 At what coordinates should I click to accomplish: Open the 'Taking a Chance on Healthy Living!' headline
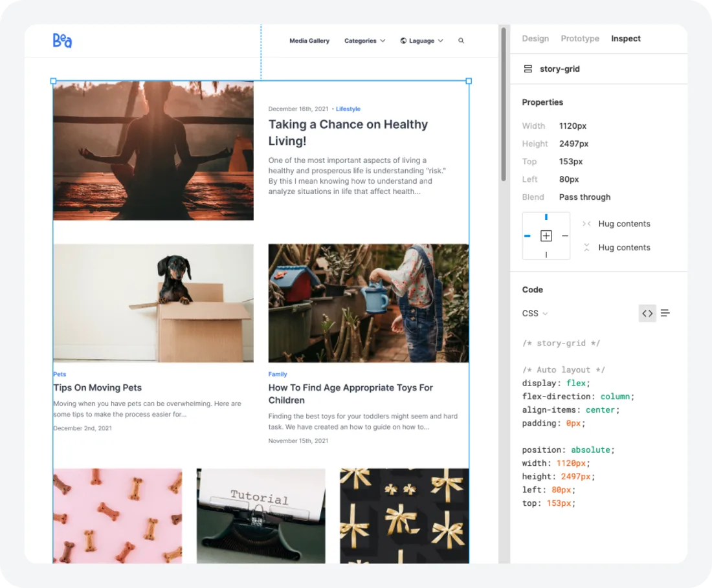click(348, 133)
